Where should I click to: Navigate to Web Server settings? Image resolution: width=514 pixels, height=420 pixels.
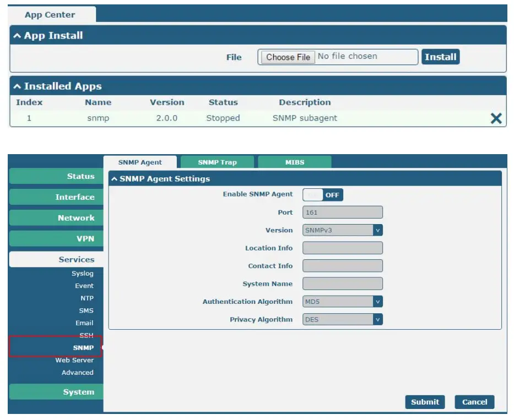click(x=75, y=360)
